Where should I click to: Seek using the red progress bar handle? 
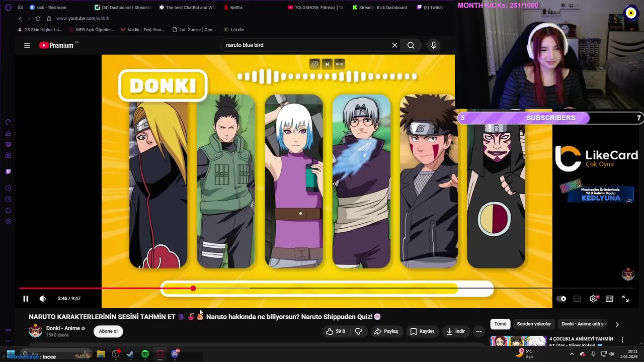[193, 288]
